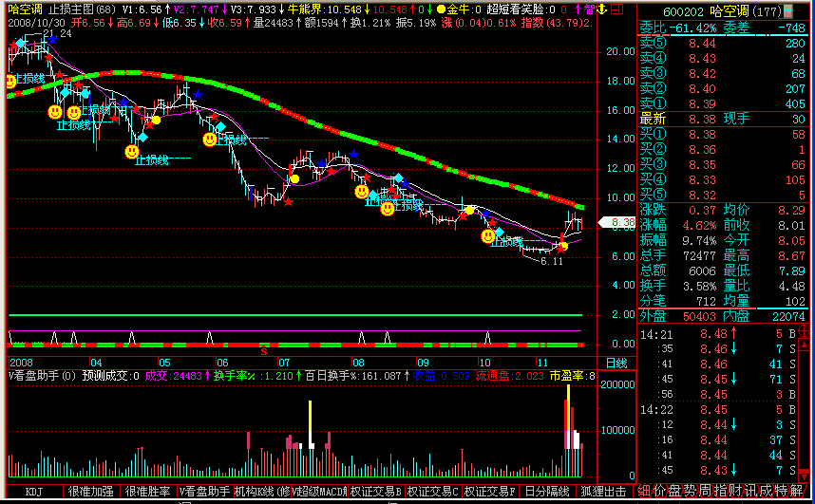This screenshot has height=504, width=815.
Task: Switch to the V超级MACD tab
Action: coord(319,491)
